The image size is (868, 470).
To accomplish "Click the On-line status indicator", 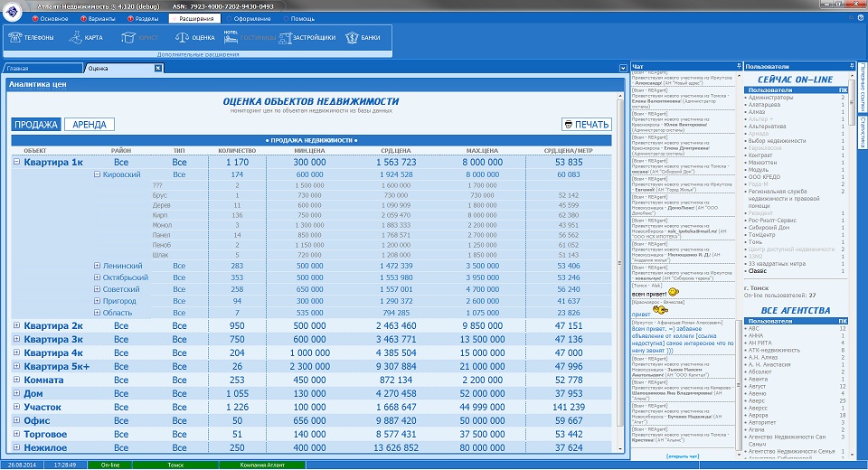I will (110, 465).
